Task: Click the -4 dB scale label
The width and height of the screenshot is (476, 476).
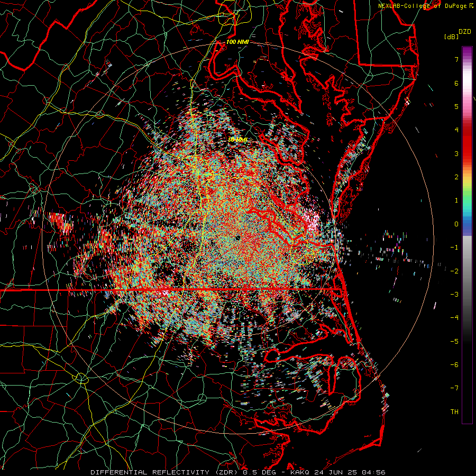Action: coord(454,318)
